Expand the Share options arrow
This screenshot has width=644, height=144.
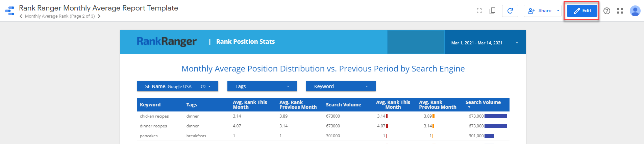pos(558,11)
